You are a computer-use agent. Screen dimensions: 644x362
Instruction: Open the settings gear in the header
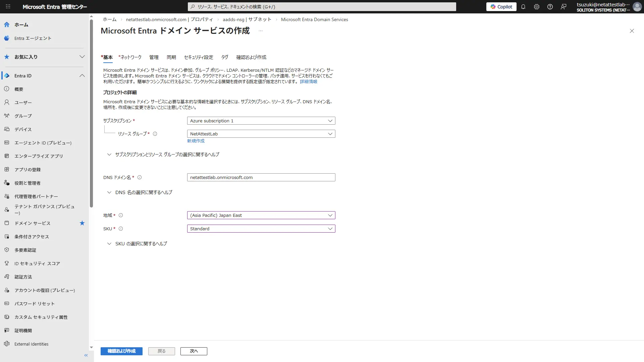(536, 7)
